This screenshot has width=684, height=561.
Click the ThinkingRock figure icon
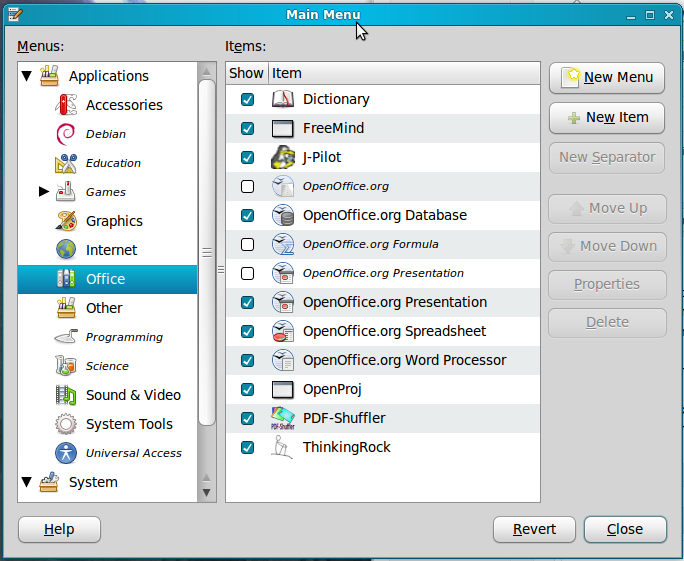282,447
